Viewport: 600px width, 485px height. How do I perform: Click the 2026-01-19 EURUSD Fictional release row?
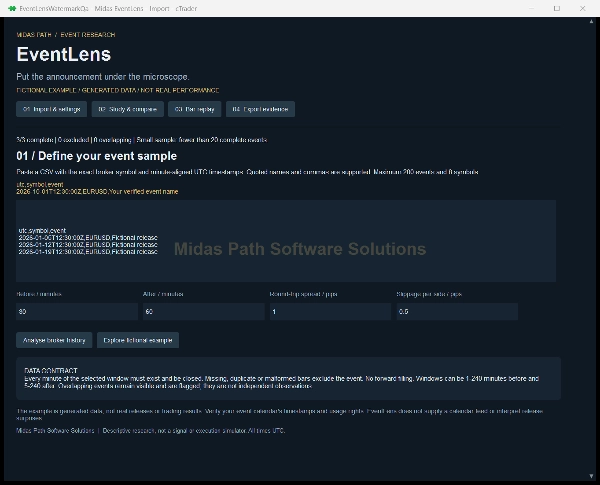point(88,251)
